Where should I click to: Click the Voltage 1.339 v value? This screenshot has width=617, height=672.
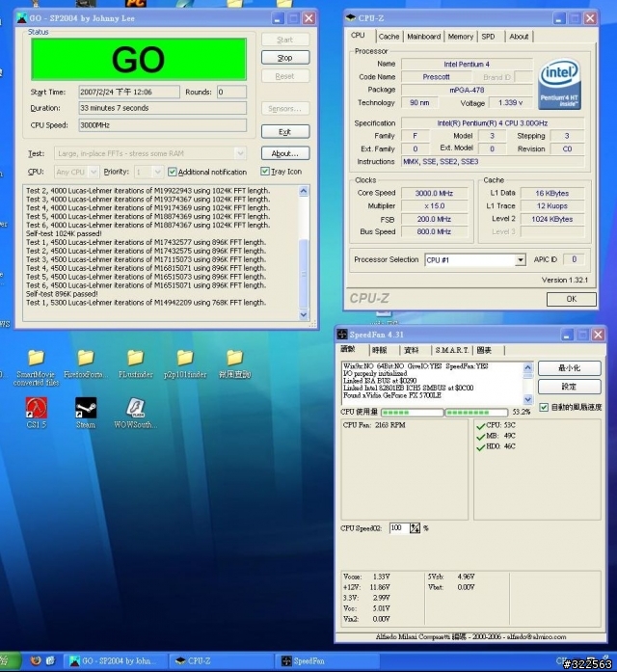pos(510,103)
